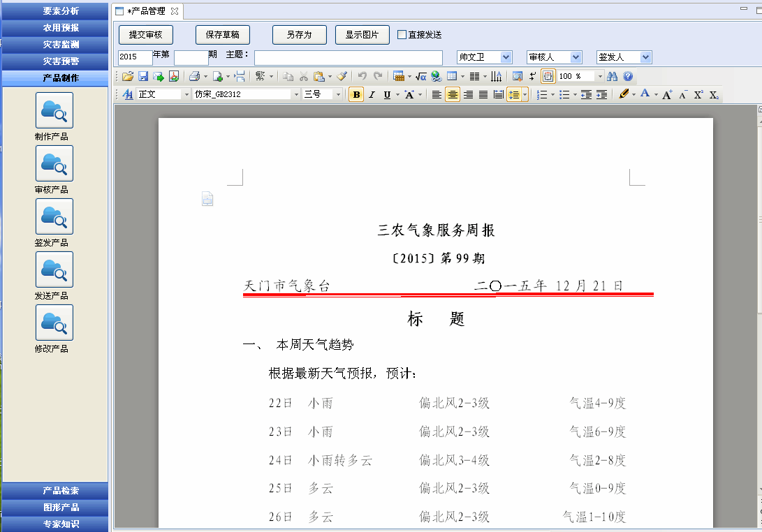
Task: Open the 农用预报 sidebar section
Action: point(55,28)
